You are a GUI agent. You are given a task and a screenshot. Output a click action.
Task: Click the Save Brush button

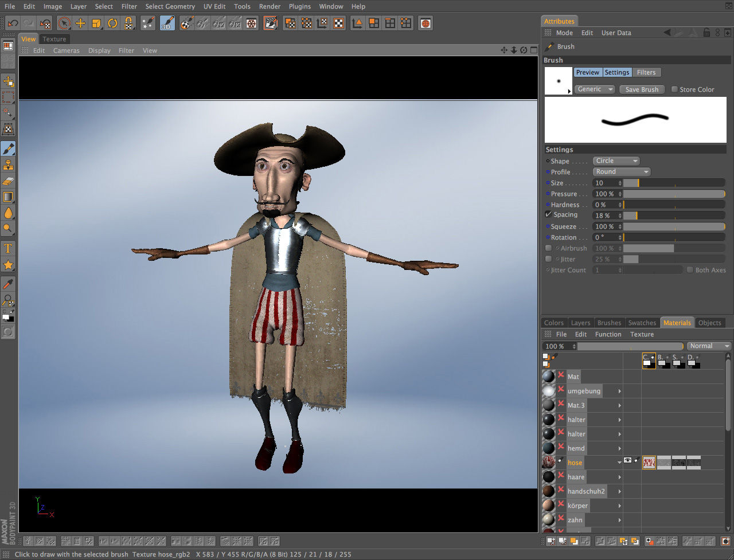(642, 89)
